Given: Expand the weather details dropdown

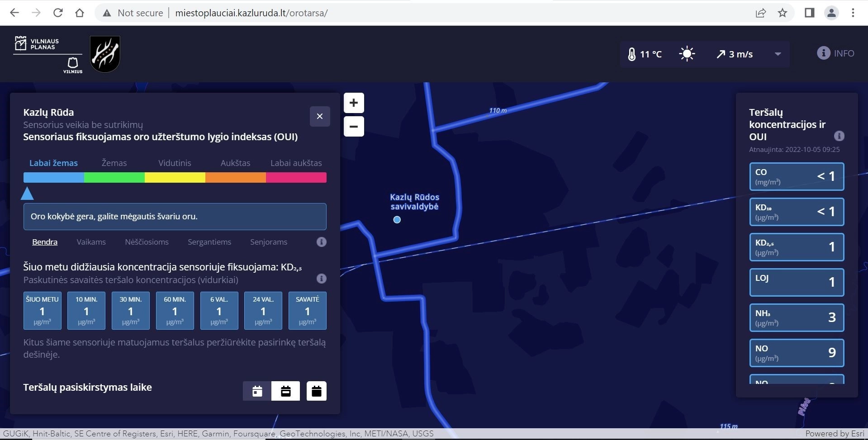Looking at the screenshot, I should pyautogui.click(x=778, y=54).
